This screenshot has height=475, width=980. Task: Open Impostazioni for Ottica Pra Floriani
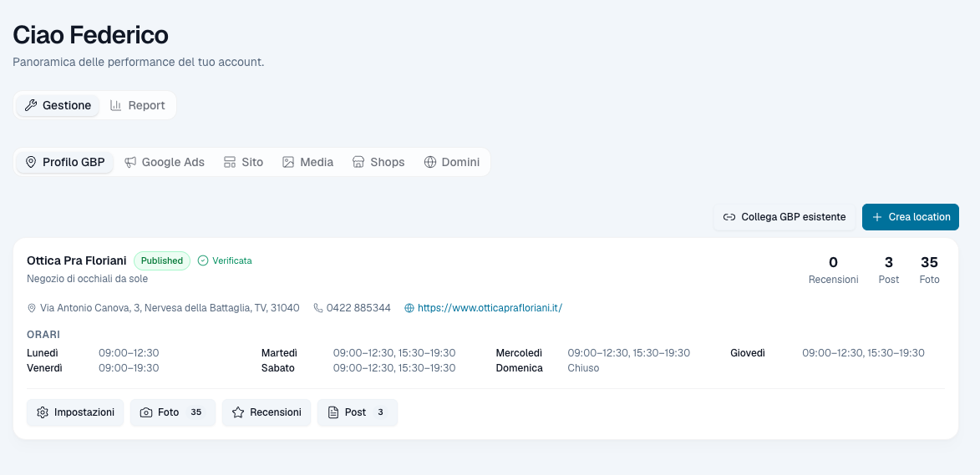click(x=75, y=412)
